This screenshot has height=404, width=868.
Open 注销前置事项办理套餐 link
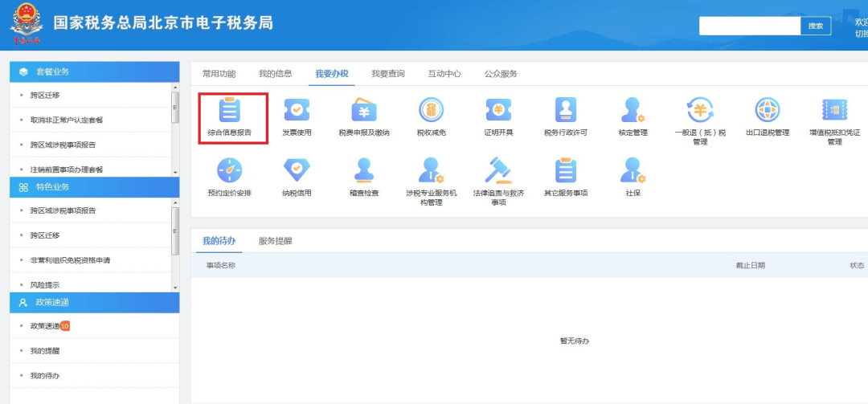pos(67,169)
